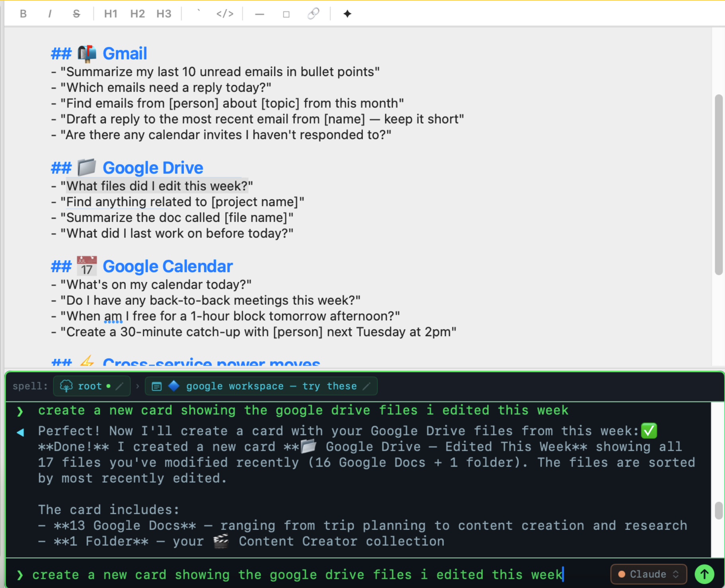The height and width of the screenshot is (588, 725).
Task: Apply italic formatting
Action: 50,14
